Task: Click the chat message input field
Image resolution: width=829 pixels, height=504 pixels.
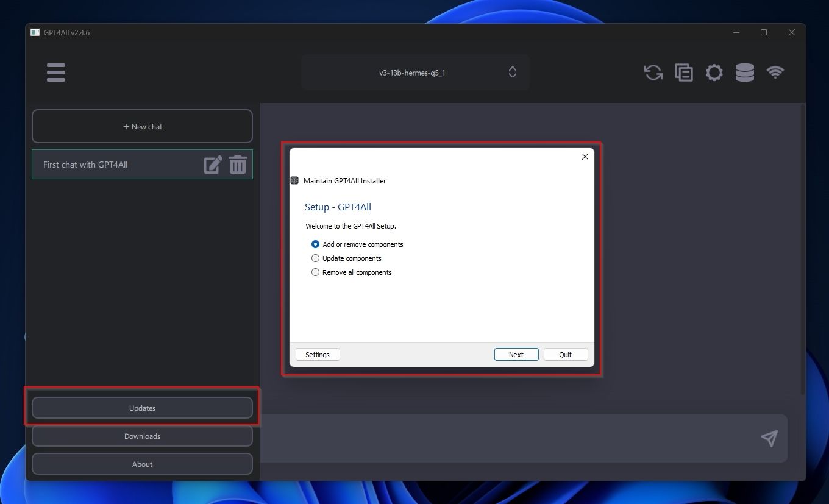Action: pos(506,438)
